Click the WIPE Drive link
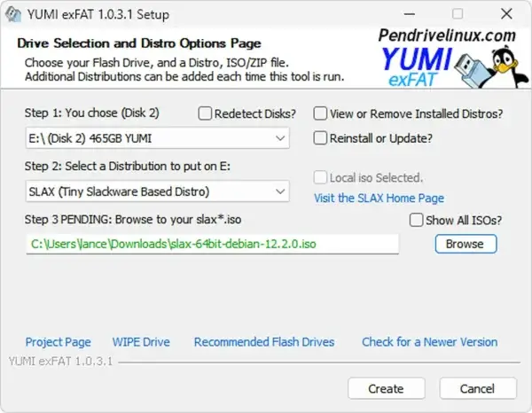Image resolution: width=532 pixels, height=413 pixels. tap(141, 342)
